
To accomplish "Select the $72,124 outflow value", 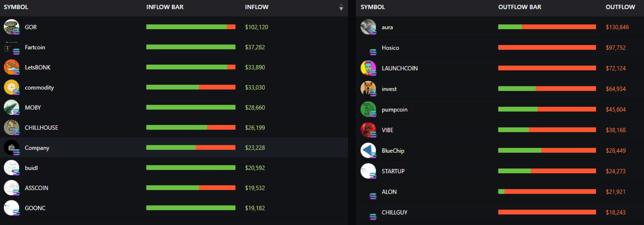I will 616,68.
